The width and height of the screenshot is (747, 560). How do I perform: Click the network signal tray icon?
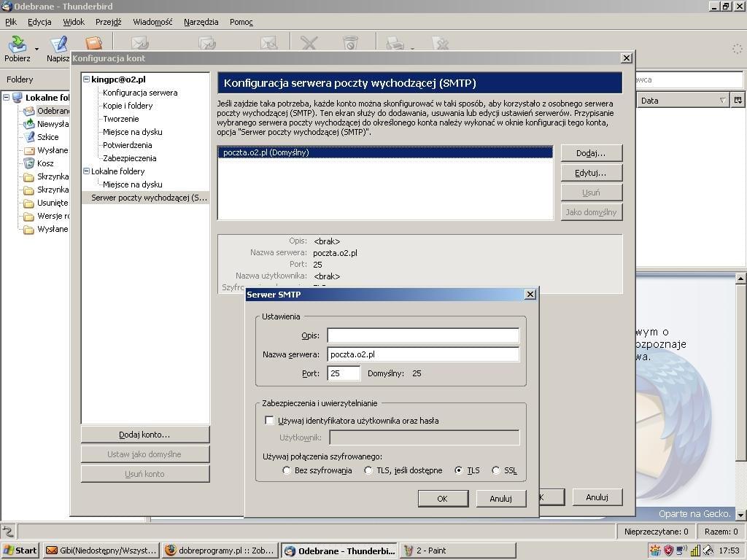click(695, 551)
